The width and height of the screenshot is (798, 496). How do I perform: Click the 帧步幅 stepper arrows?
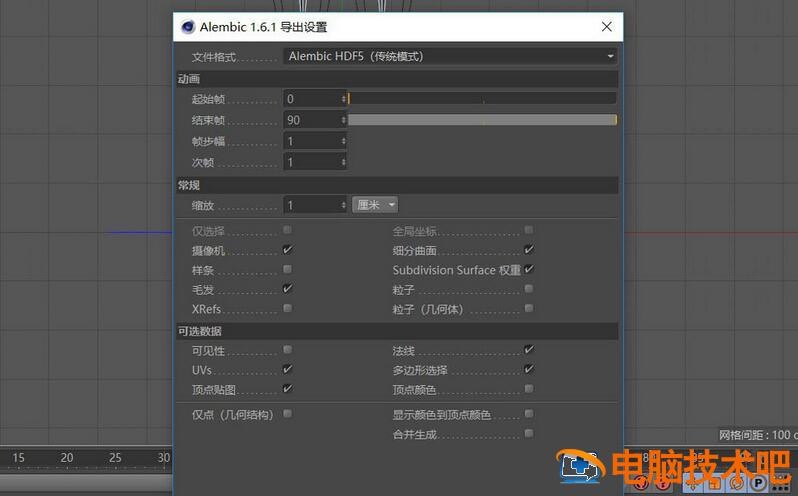click(344, 141)
